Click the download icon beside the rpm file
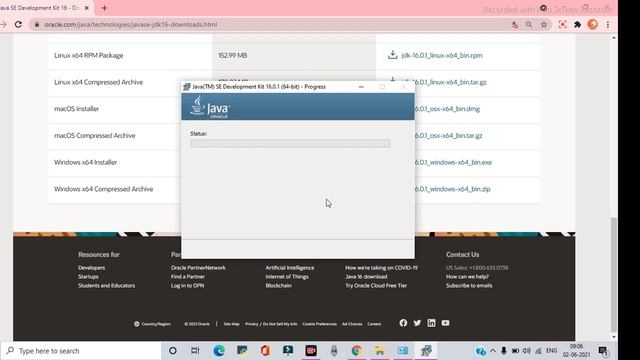This screenshot has height=360, width=640. pyautogui.click(x=392, y=55)
